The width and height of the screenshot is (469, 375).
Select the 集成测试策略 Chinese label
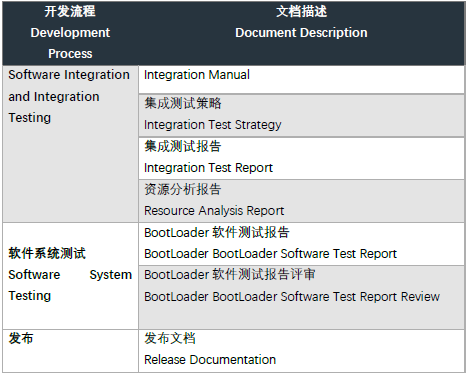click(x=183, y=103)
